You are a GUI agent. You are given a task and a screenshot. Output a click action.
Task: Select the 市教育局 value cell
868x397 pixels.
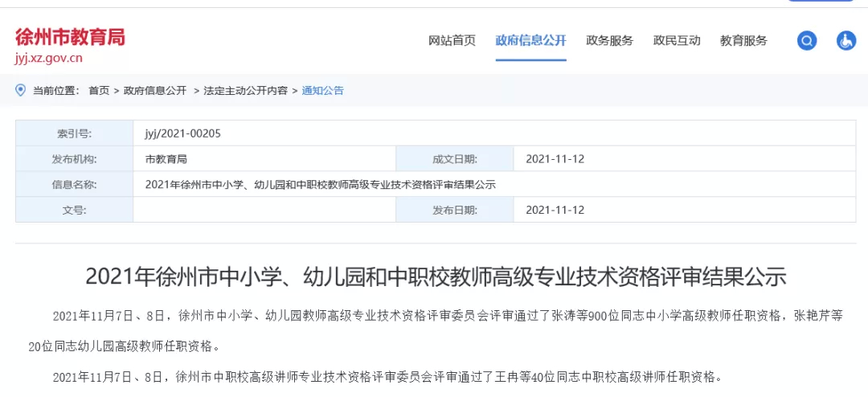click(x=264, y=159)
